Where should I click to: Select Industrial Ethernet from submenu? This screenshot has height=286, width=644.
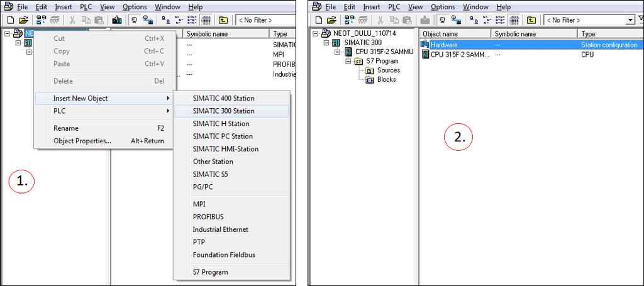(x=231, y=229)
